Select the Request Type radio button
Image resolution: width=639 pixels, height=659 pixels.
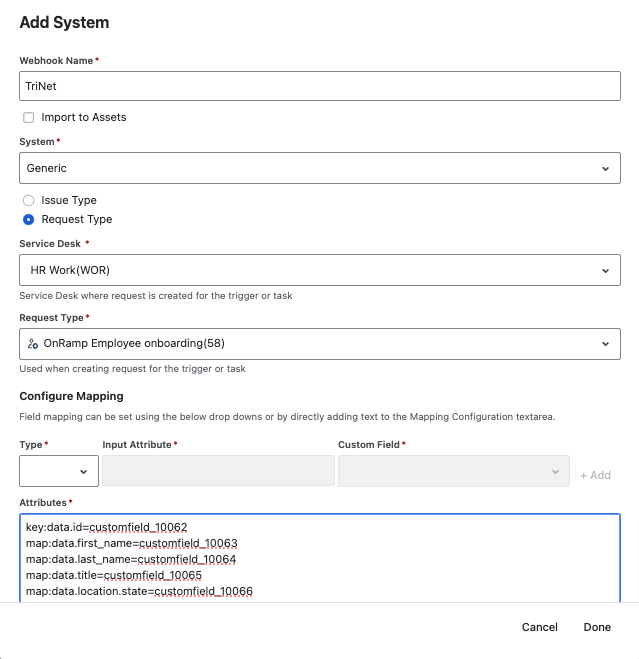point(29,219)
